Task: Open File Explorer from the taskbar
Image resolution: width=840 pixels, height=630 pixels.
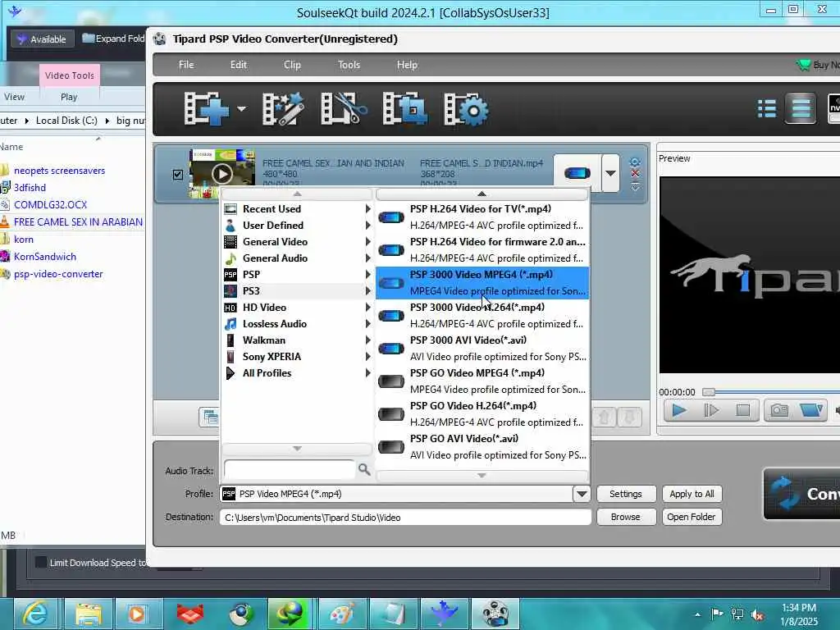Action: (89, 614)
